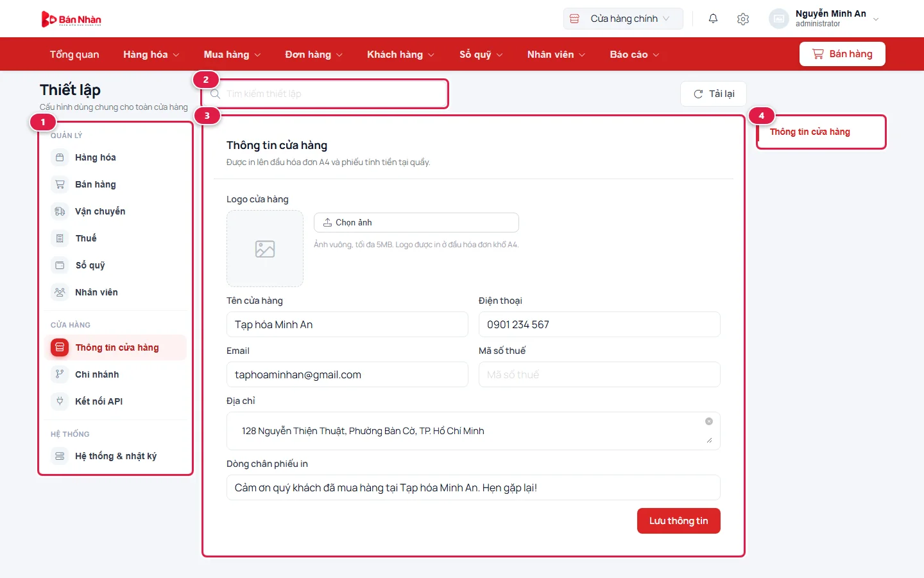Click the Dòng chân phiếu in field
The width and height of the screenshot is (924, 578).
click(x=474, y=487)
